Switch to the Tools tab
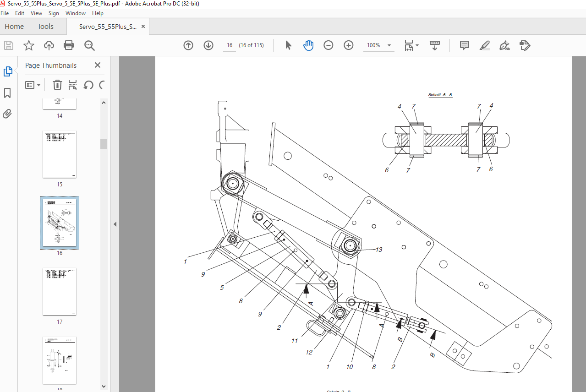The width and height of the screenshot is (586, 392). click(x=45, y=27)
